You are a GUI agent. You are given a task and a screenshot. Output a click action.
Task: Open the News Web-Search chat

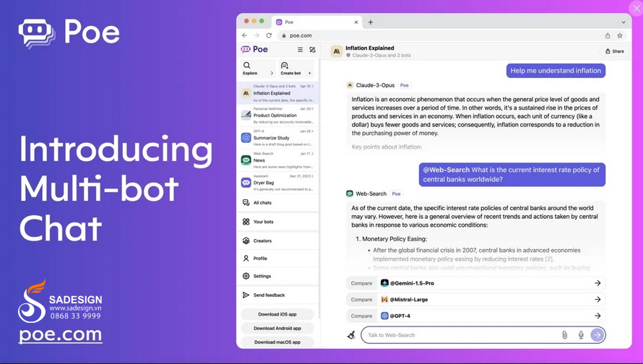coord(277,160)
